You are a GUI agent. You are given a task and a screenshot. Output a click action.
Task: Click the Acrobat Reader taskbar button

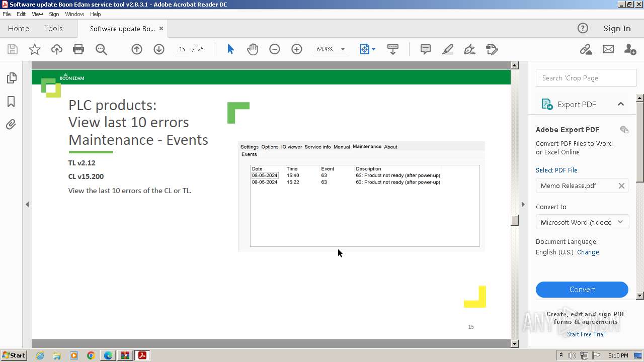tap(142, 355)
